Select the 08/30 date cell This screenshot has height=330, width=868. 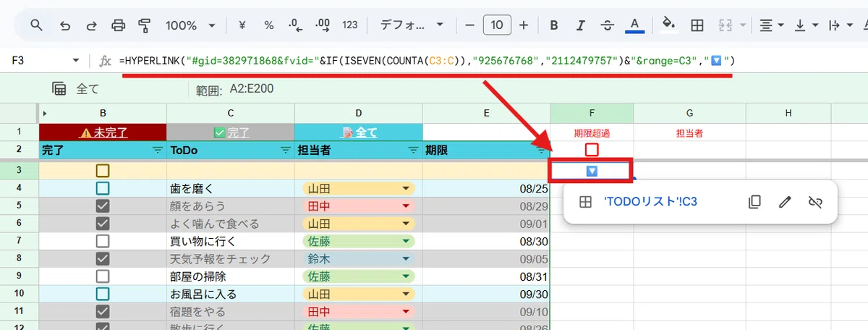pos(486,241)
